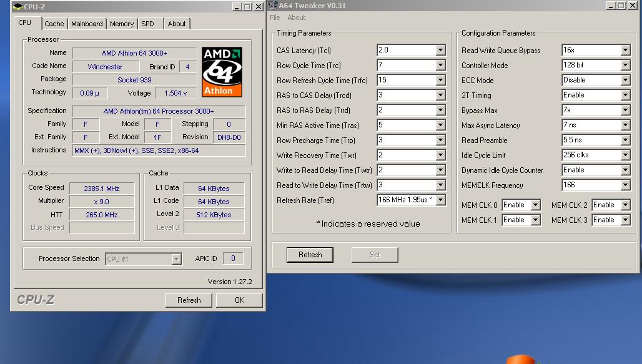Click the HTT value 265.0 MHz
642x364 pixels.
click(x=102, y=215)
